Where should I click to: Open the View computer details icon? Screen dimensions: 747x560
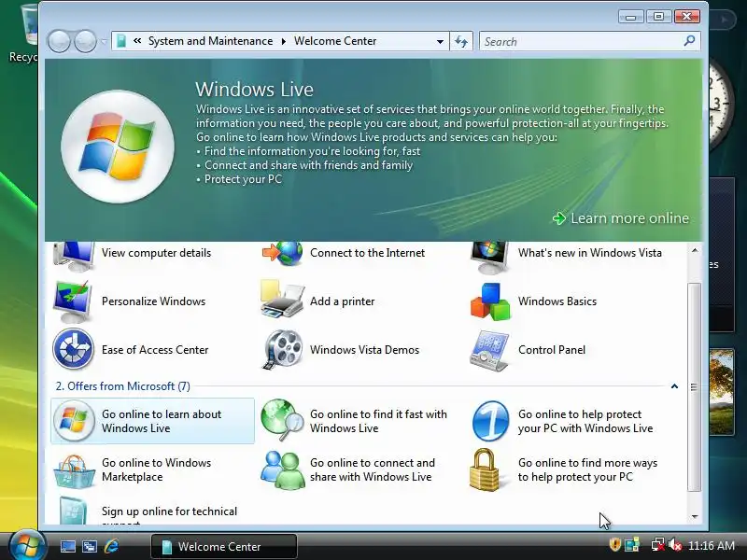(74, 256)
